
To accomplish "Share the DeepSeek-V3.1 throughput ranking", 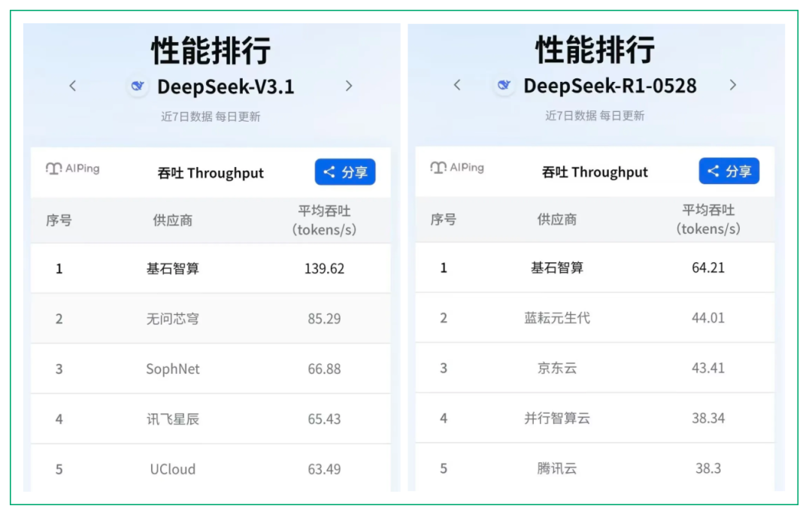I will [x=345, y=172].
